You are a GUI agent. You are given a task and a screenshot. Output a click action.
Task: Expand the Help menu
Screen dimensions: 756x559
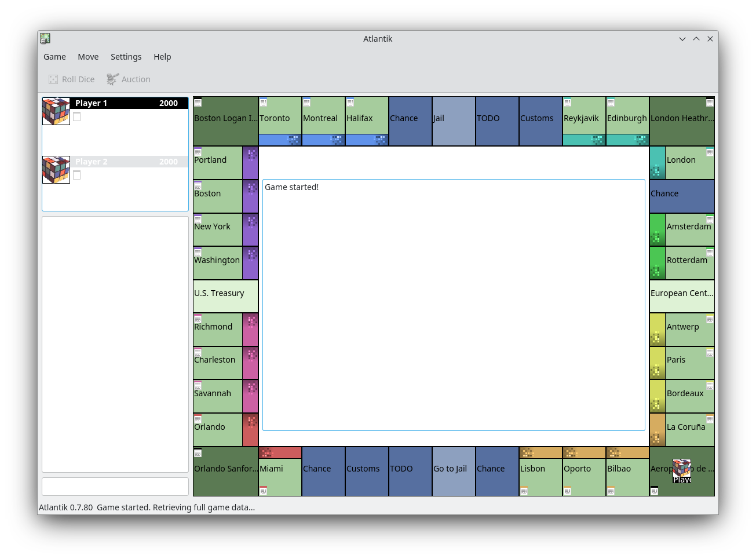click(x=162, y=57)
